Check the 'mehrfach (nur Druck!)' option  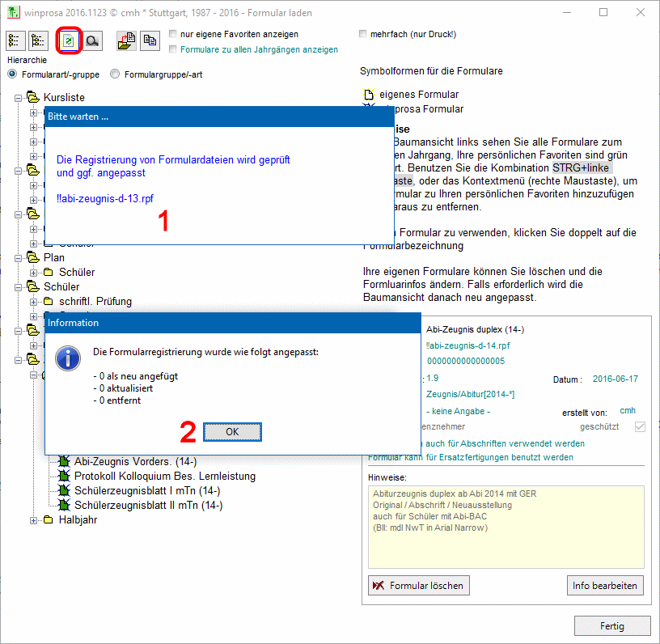point(364,35)
